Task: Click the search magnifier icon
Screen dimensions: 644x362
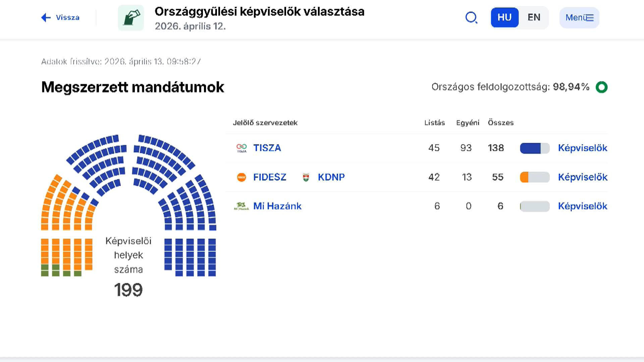Action: click(471, 17)
